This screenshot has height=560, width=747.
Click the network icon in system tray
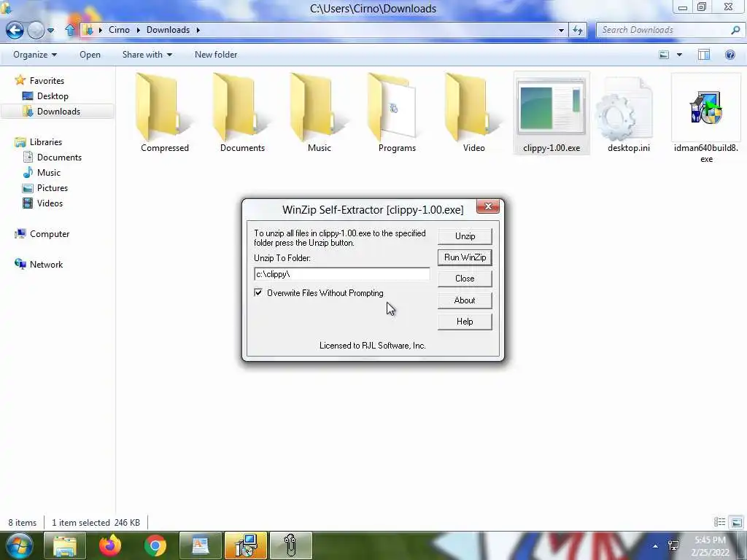pos(673,545)
